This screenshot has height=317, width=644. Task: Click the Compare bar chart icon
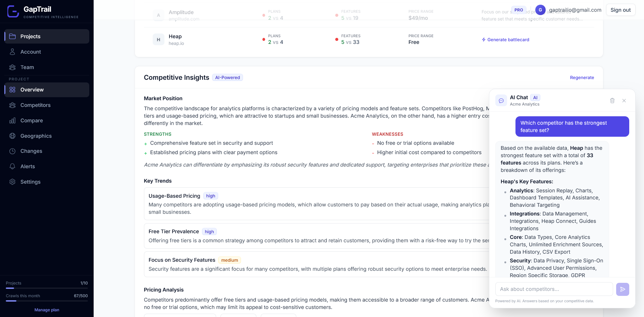[12, 120]
